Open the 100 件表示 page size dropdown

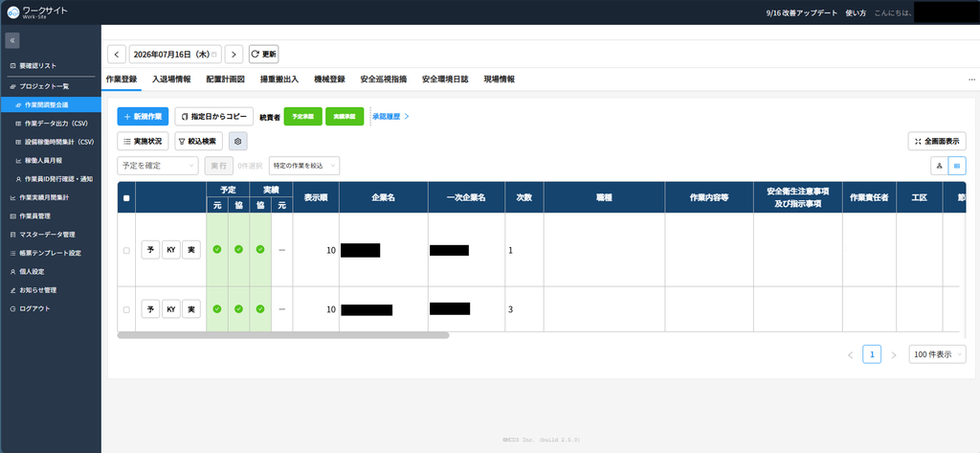click(x=937, y=354)
